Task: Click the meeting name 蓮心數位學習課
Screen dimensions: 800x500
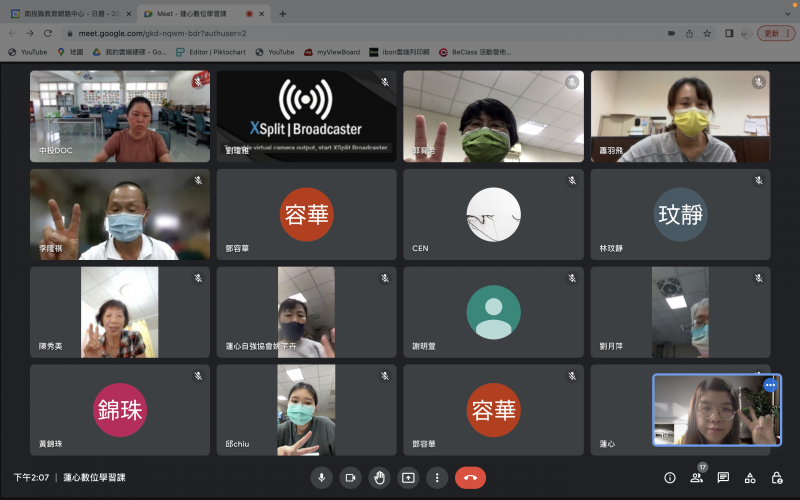Action: click(94, 478)
